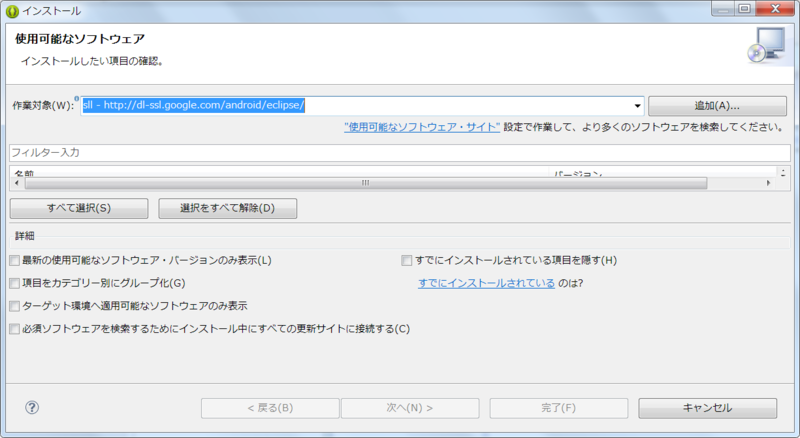This screenshot has height=438, width=800.
Task: Click the horizontal scrollbar thumb in list
Action: click(366, 183)
